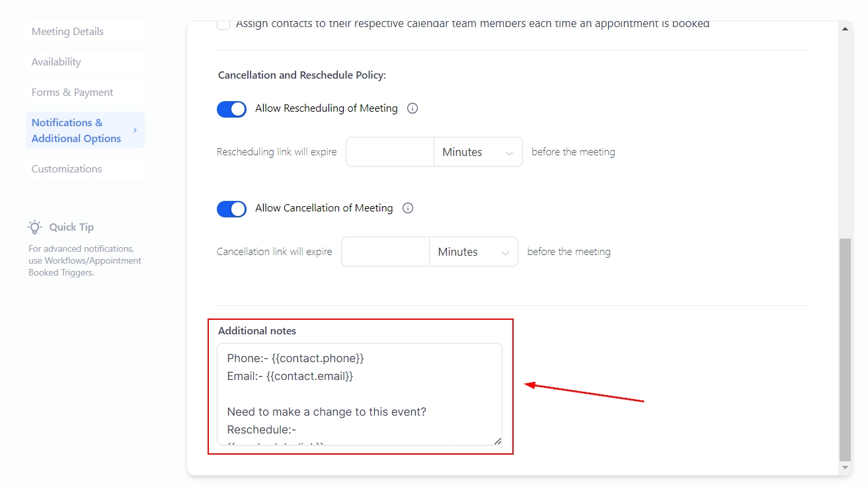
Task: Click the Additional notes resize handle
Action: [497, 441]
